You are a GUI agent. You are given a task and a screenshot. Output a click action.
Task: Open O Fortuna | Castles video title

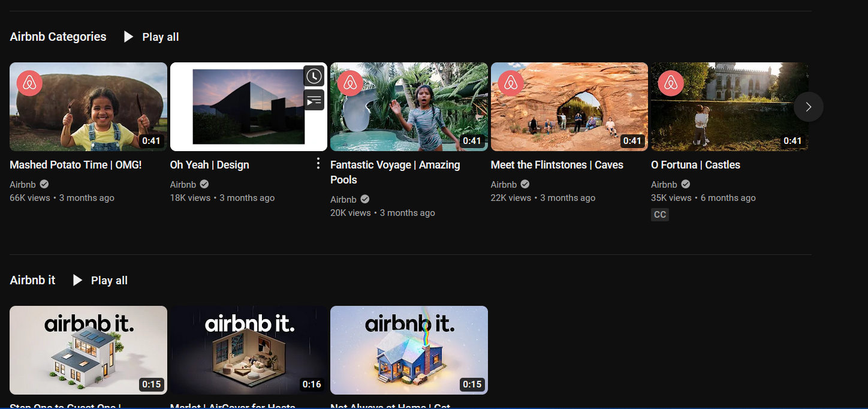tap(695, 165)
